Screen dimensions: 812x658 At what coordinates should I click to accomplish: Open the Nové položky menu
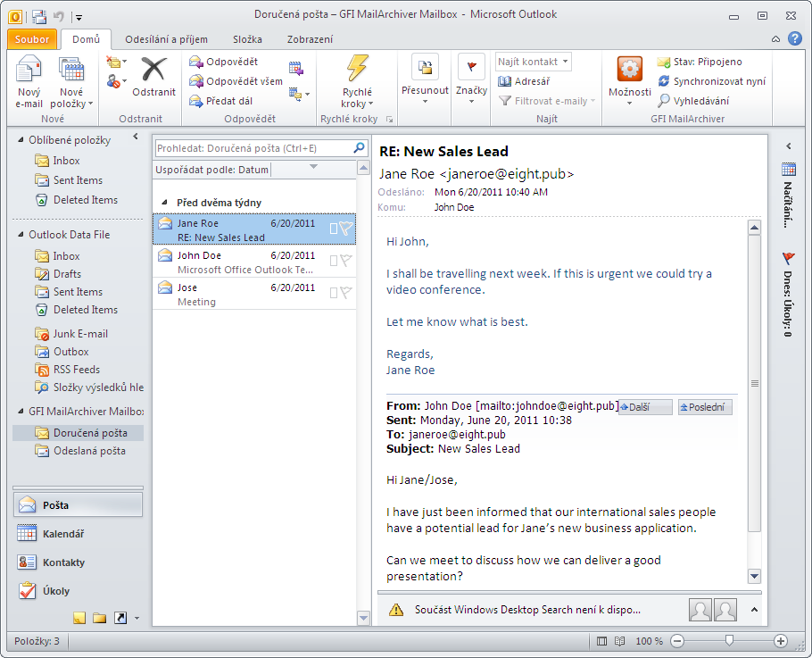click(71, 82)
